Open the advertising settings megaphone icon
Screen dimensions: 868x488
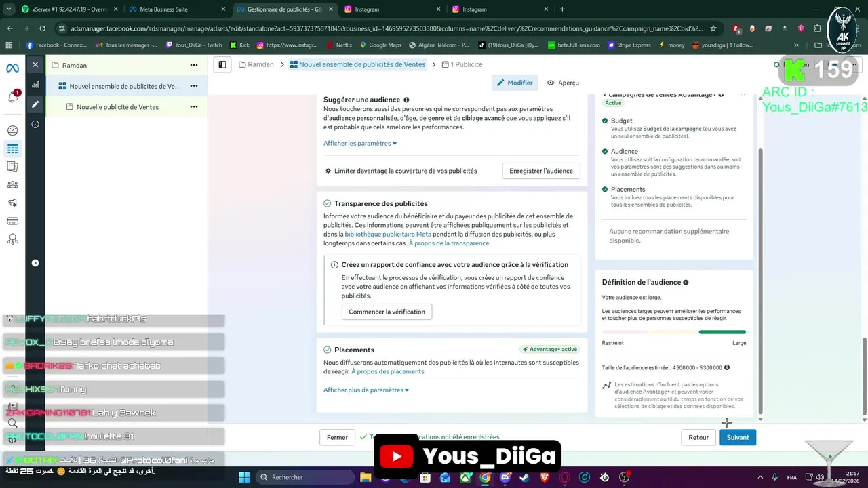click(x=12, y=203)
